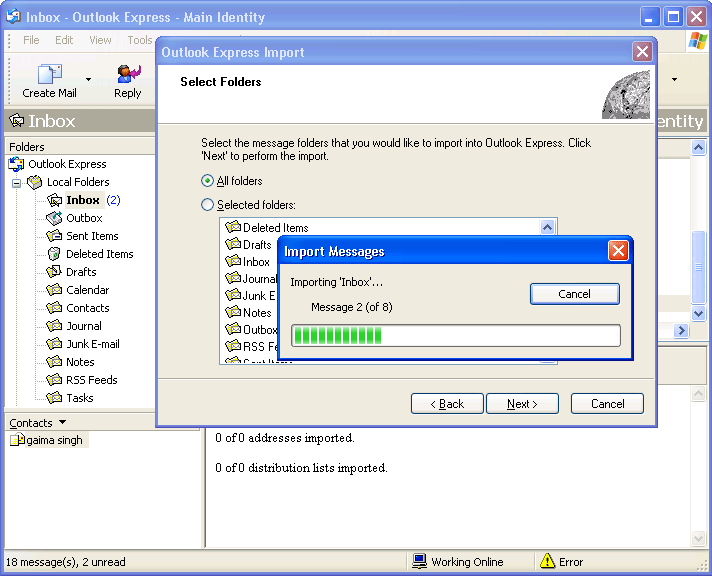Click Drafts in import folder list
The image size is (712, 576).
[248, 244]
